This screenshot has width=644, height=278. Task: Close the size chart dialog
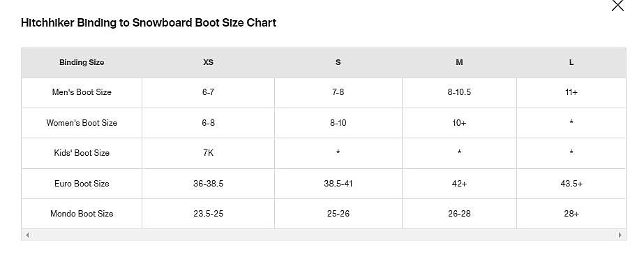(x=617, y=6)
